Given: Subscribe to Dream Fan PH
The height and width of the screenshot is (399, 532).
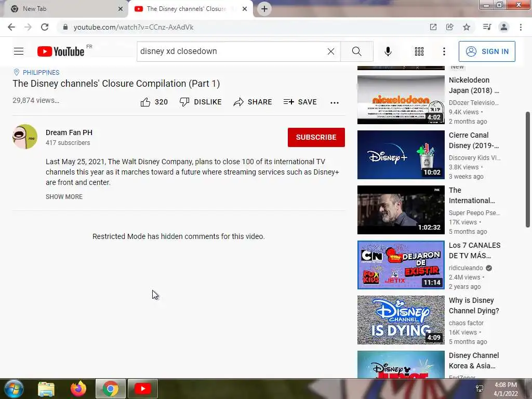Looking at the screenshot, I should pyautogui.click(x=316, y=137).
